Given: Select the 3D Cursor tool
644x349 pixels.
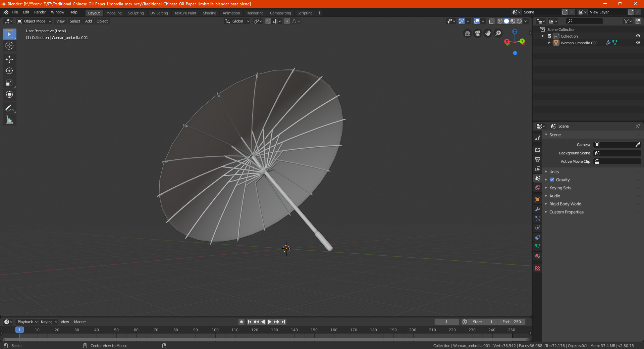Looking at the screenshot, I should pos(9,46).
